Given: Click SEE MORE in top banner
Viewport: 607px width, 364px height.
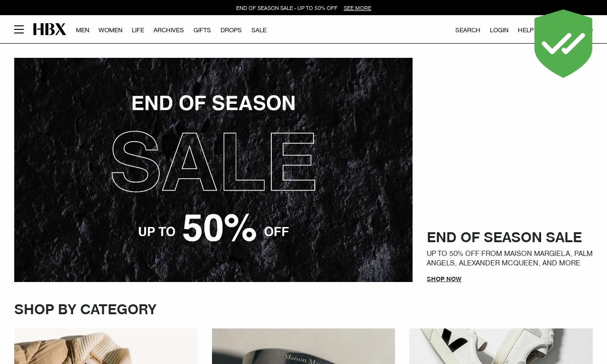Looking at the screenshot, I should [358, 8].
